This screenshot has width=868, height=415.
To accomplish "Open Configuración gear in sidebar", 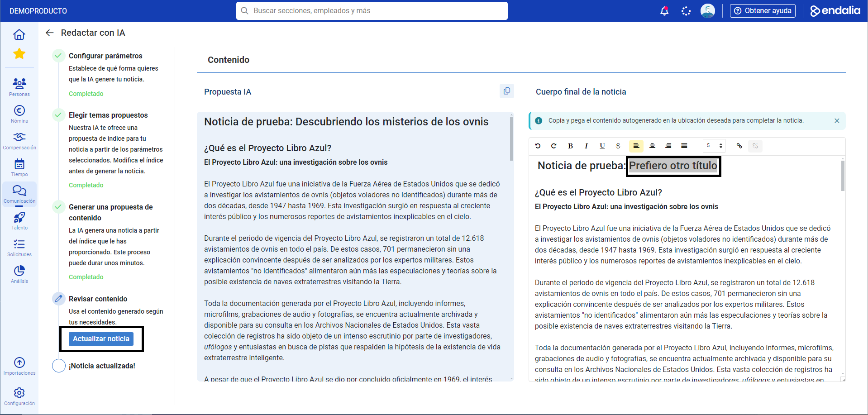I will 19,396.
